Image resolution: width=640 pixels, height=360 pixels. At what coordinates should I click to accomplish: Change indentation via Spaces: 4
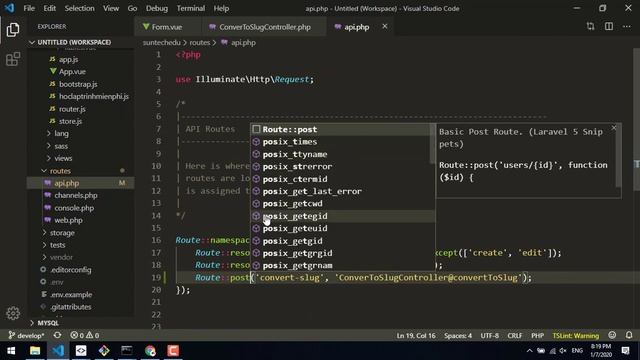pyautogui.click(x=458, y=336)
